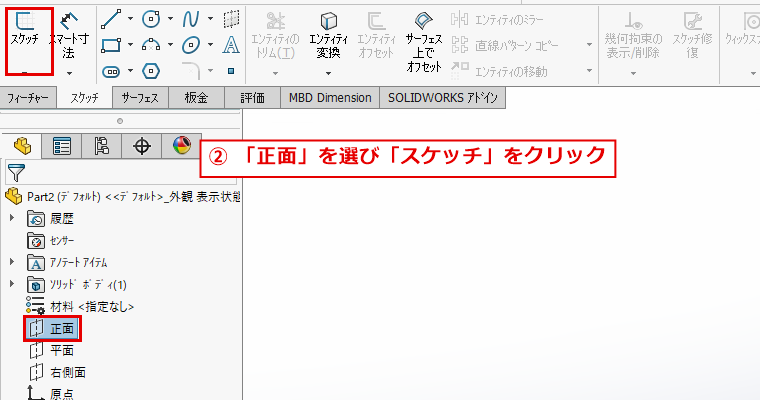Select the Straight Slot tool
760x400 pixels.
[111, 71]
